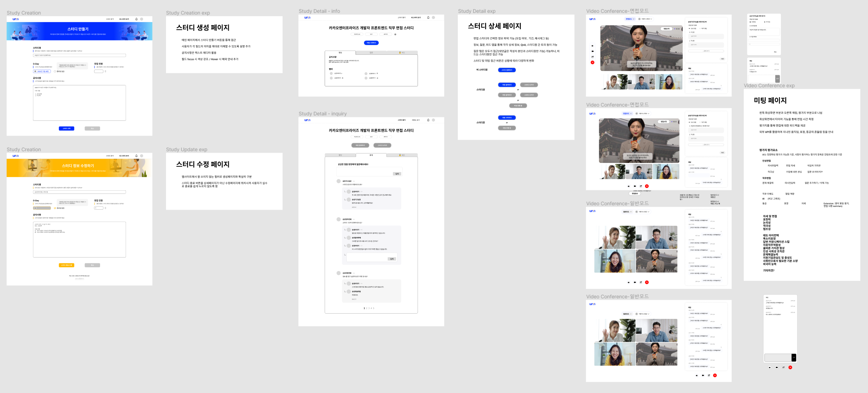Click speaker icon in first 면접모드 conference frame
Image resolution: width=868 pixels, height=393 pixels.
tap(592, 46)
